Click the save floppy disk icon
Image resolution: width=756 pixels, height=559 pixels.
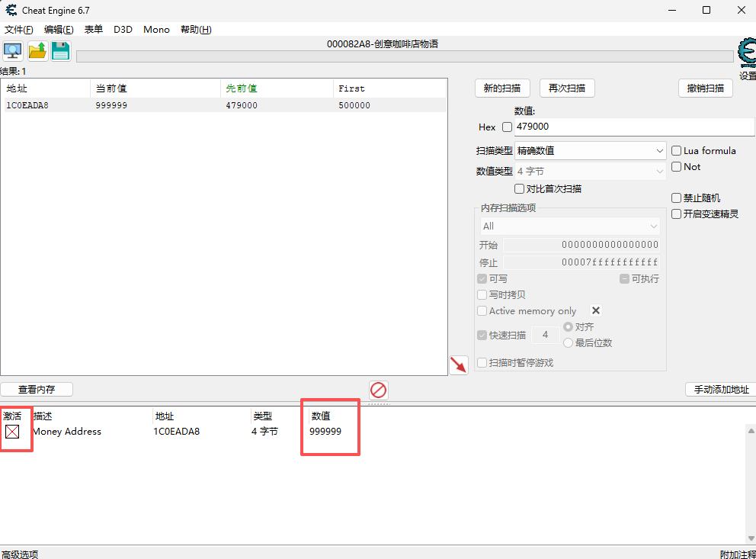tap(60, 51)
